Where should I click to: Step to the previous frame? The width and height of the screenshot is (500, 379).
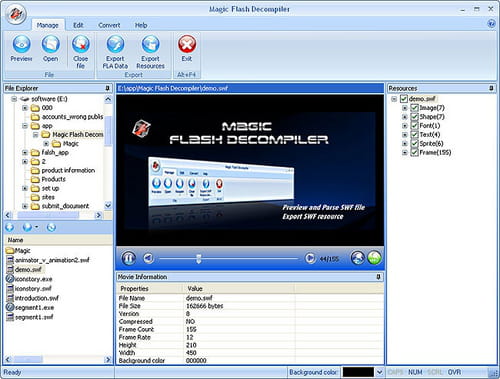(148, 258)
